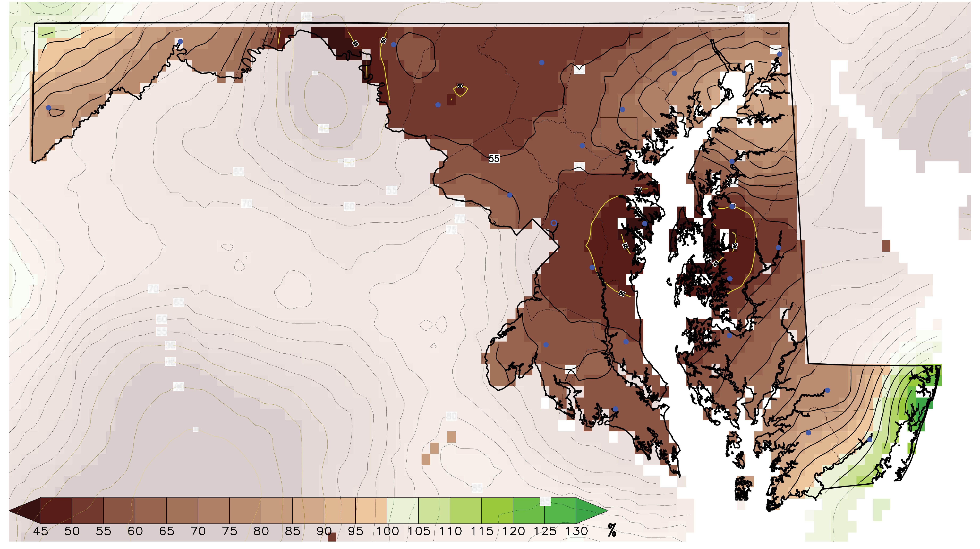Click the "115" legend tick label
Screen dimensions: 980x549
click(x=482, y=531)
